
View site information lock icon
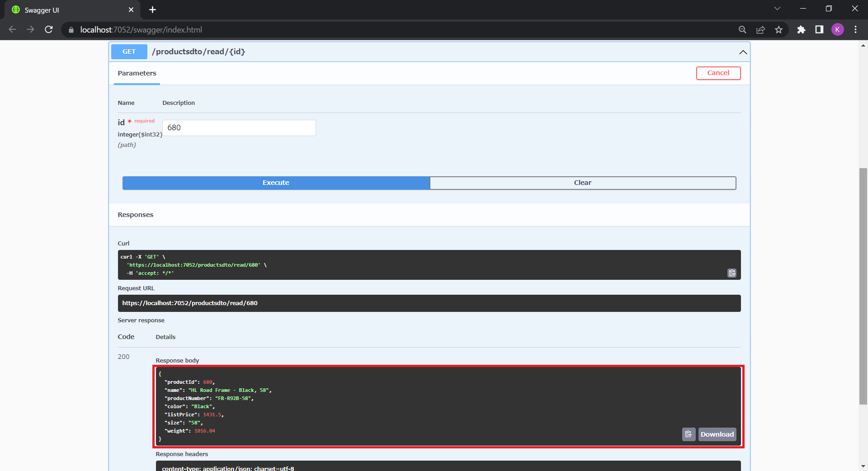[x=71, y=30]
